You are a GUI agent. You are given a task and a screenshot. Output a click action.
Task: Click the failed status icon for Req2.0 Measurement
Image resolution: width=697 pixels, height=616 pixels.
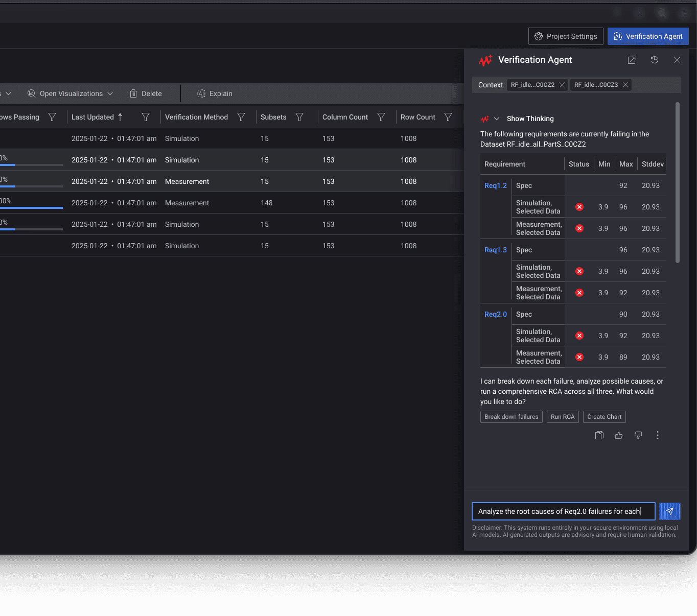[579, 357]
